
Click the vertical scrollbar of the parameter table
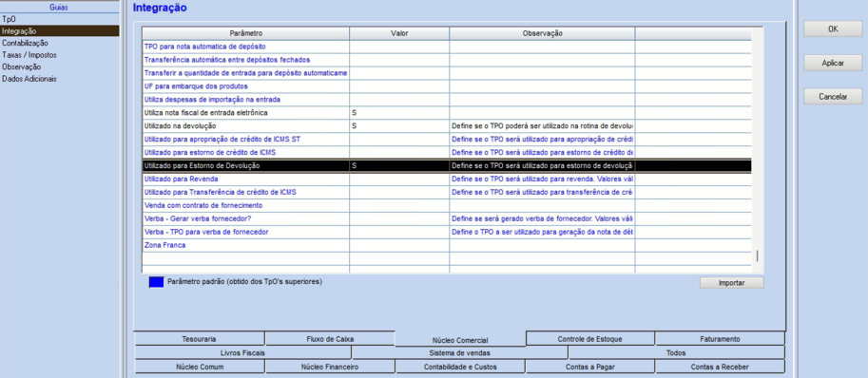(758, 149)
